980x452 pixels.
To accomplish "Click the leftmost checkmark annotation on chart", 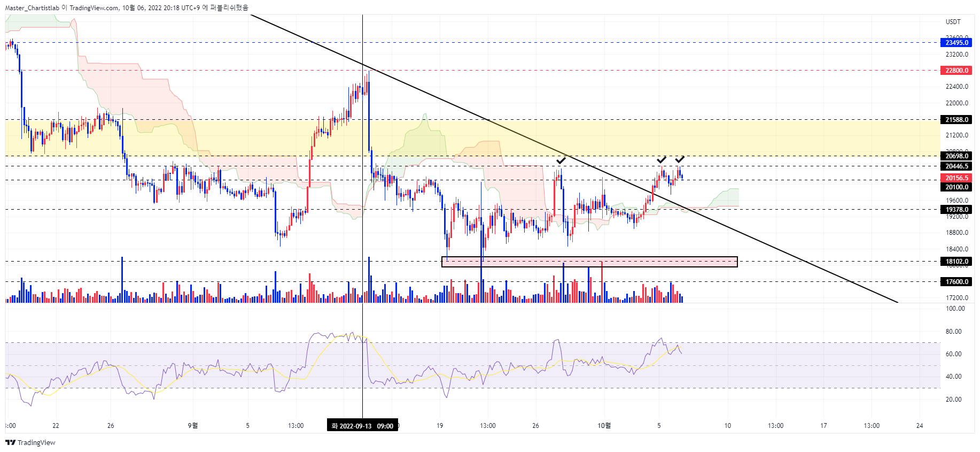I will pyautogui.click(x=561, y=160).
